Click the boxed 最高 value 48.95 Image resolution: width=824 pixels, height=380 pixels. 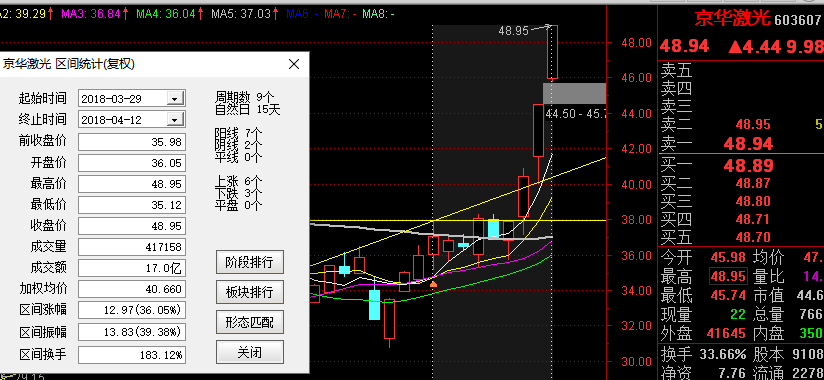pos(728,276)
